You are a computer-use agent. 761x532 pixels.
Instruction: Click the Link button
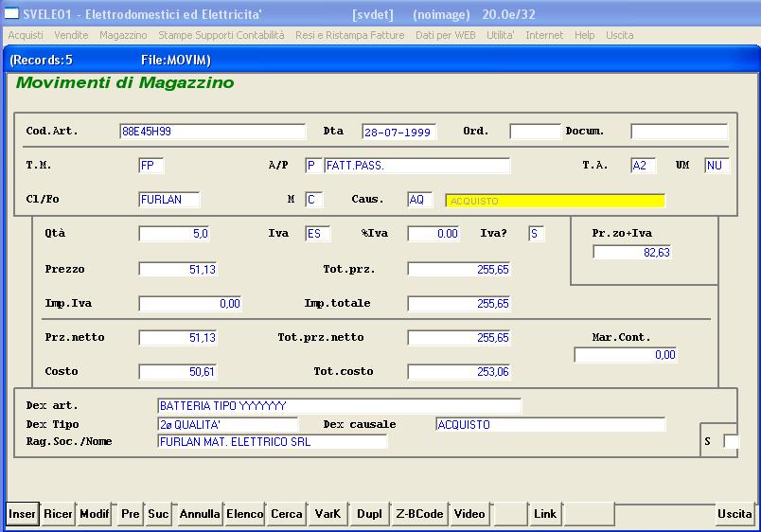[545, 514]
